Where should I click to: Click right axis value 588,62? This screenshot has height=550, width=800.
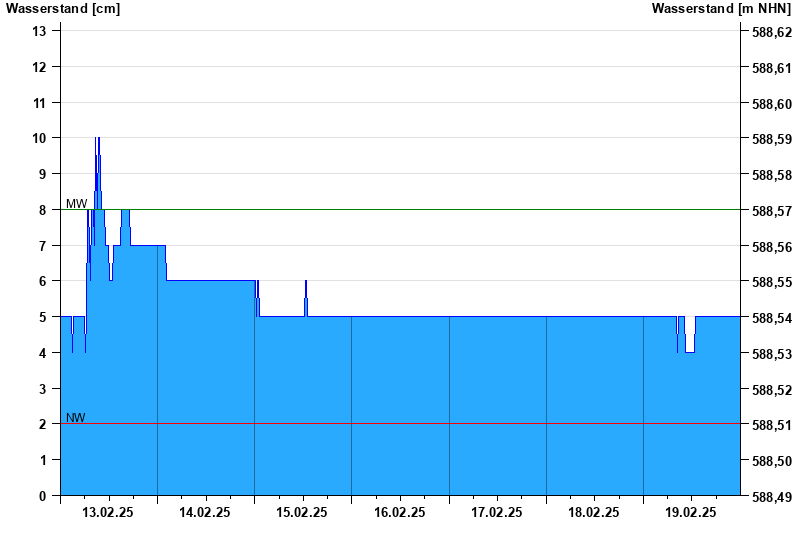pyautogui.click(x=772, y=32)
